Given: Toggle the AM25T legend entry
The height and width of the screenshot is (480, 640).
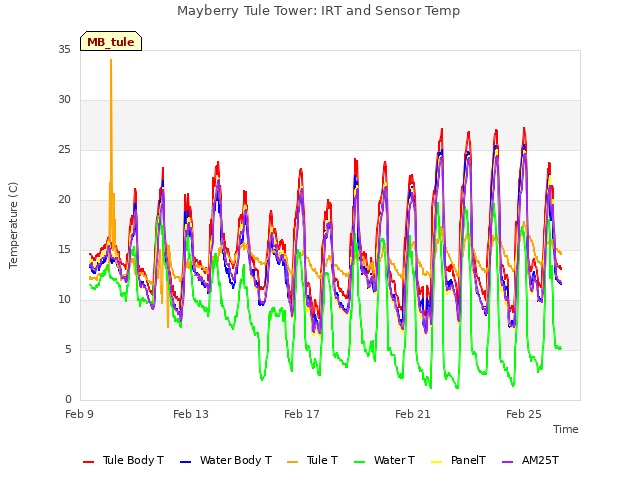Looking at the screenshot, I should click(530, 460).
